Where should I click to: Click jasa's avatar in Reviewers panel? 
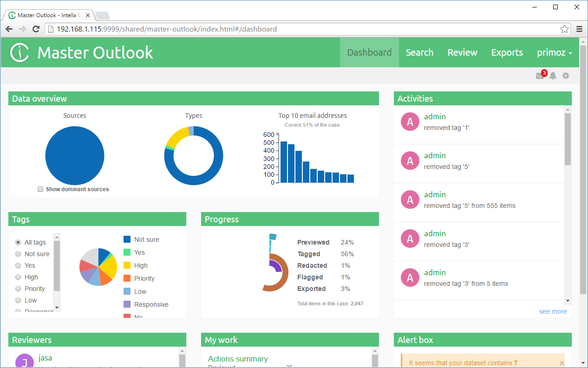[x=25, y=361]
